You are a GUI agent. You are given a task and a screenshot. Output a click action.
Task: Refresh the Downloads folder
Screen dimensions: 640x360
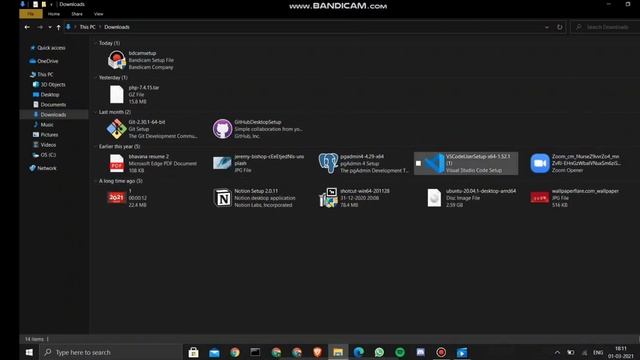(x=560, y=27)
